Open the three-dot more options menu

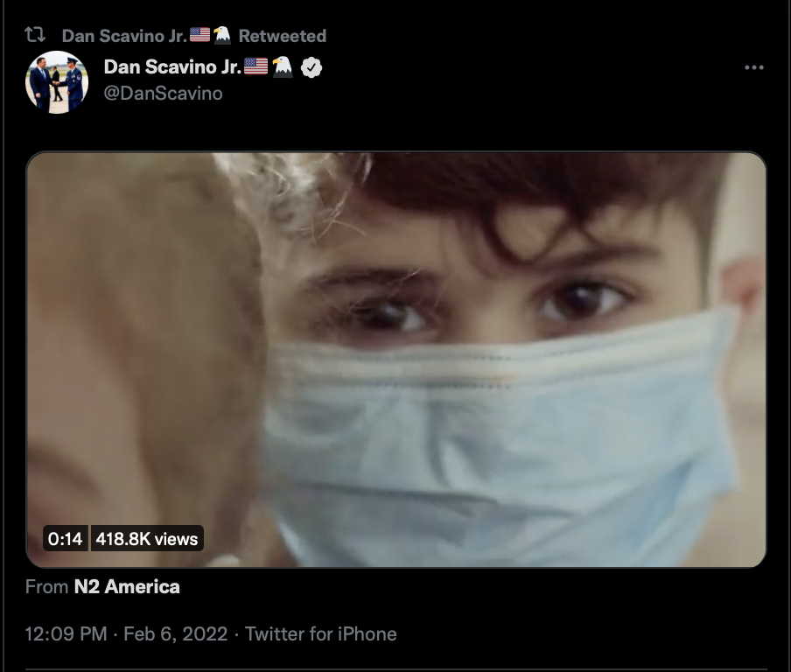(x=753, y=67)
